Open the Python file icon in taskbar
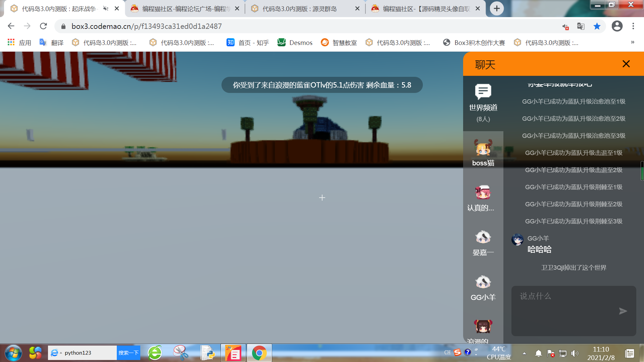The image size is (644, 362). (x=207, y=353)
